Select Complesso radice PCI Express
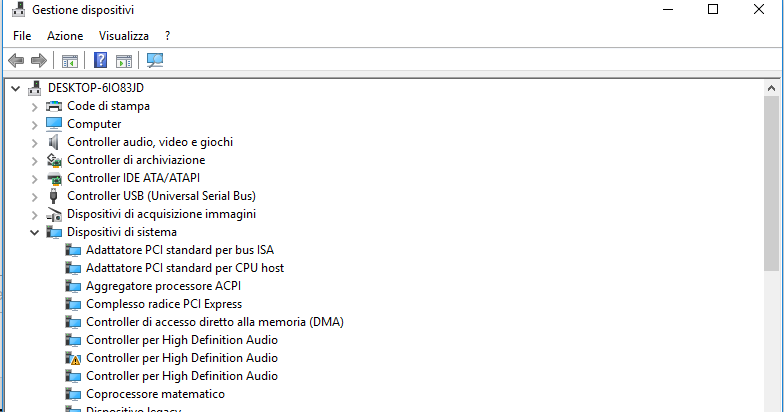 tap(163, 304)
